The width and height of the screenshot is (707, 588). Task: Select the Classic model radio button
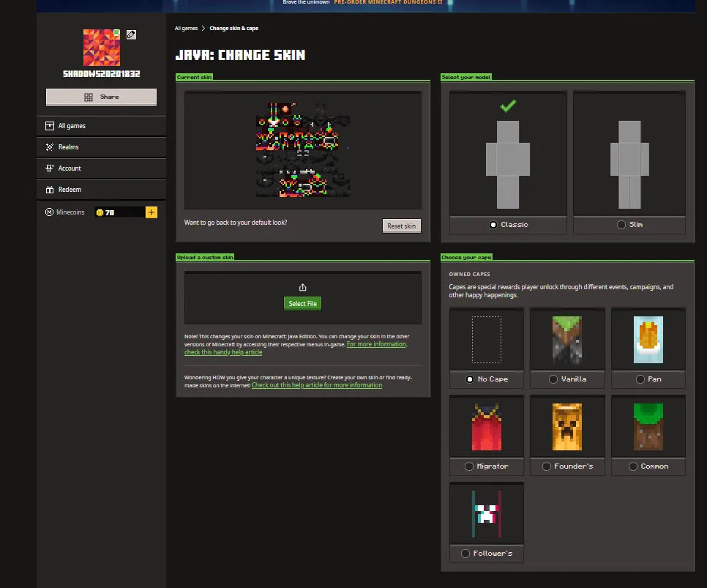[x=493, y=225]
